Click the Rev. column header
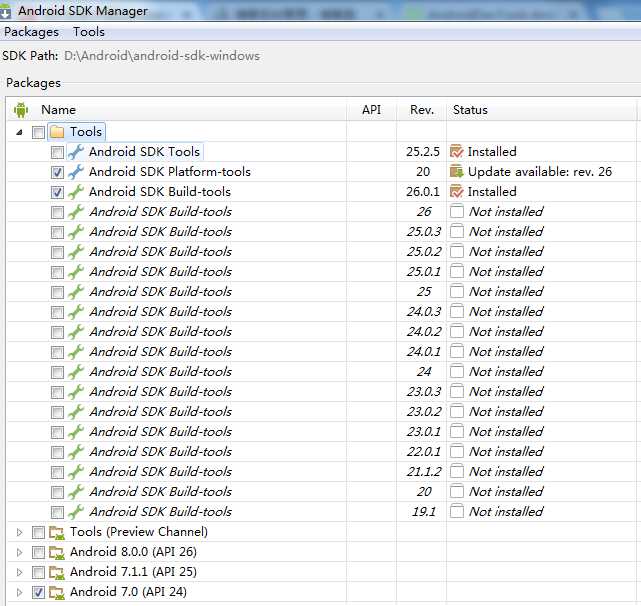 (422, 110)
